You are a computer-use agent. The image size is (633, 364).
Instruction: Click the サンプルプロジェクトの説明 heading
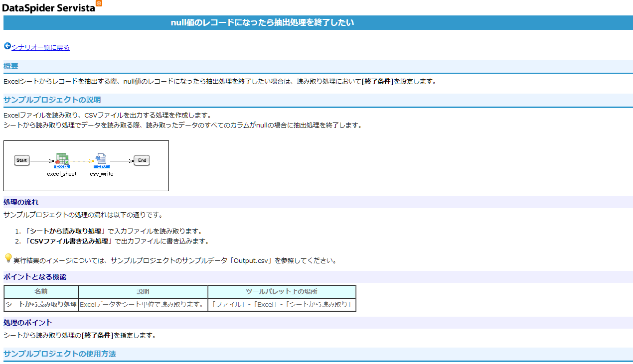pyautogui.click(x=52, y=100)
